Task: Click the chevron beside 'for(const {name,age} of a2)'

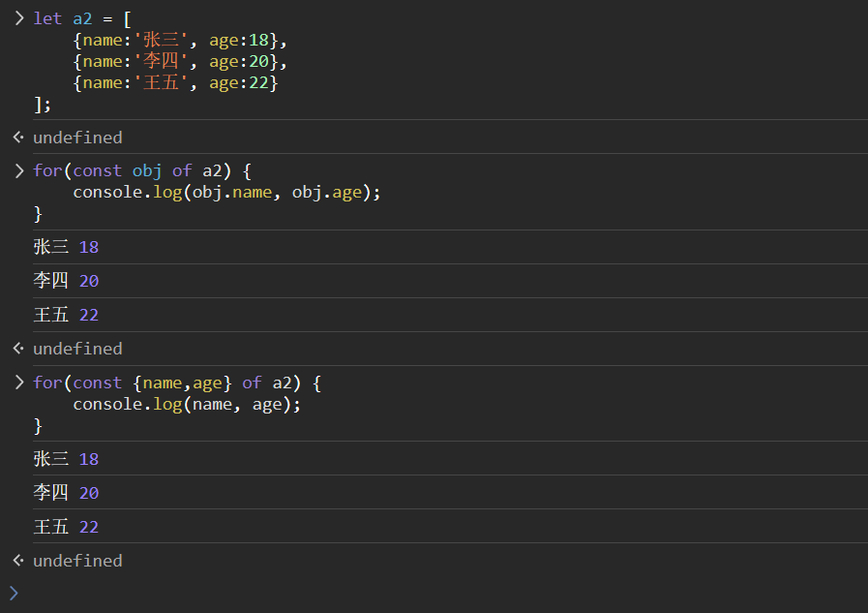Action: point(18,383)
